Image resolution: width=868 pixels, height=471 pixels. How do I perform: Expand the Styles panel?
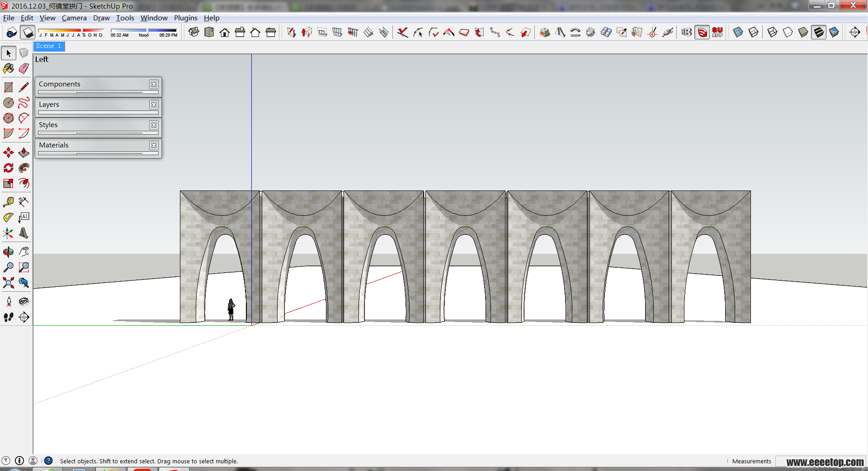pos(93,125)
